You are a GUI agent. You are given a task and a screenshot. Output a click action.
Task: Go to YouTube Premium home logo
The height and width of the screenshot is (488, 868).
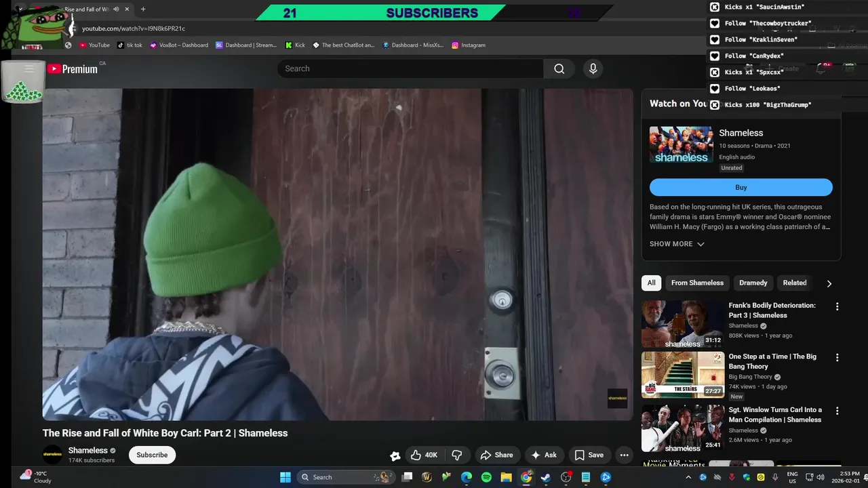pos(72,68)
